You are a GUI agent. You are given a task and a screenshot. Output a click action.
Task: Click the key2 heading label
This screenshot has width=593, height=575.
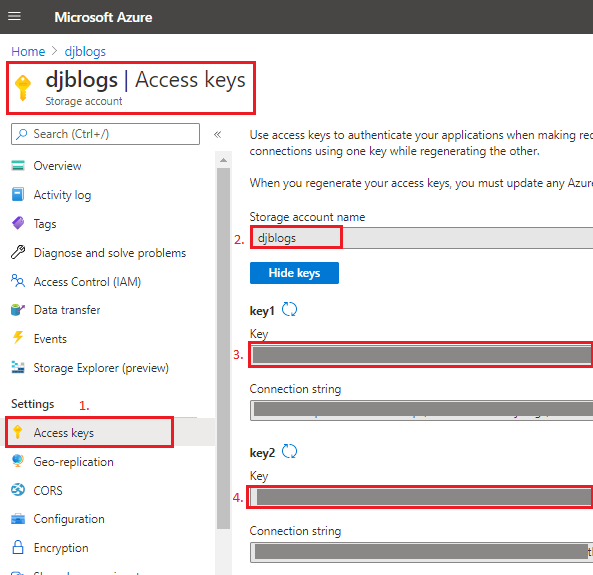[262, 453]
